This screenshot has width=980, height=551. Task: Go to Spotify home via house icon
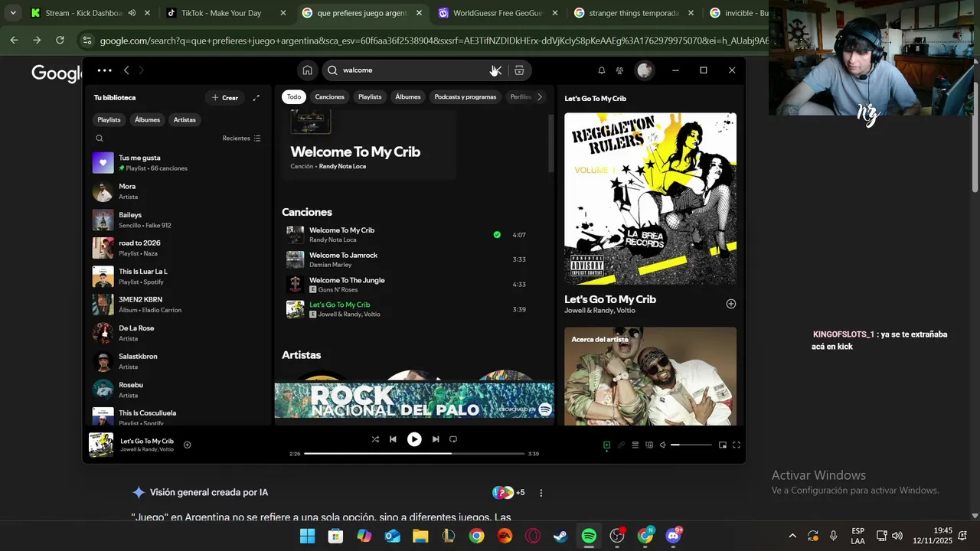click(307, 70)
